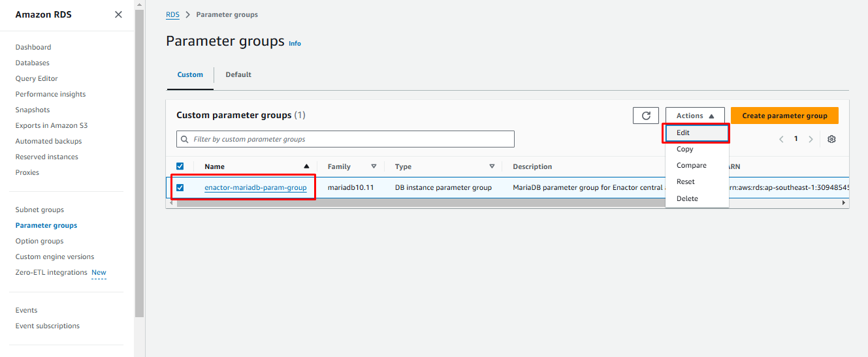Sort by Type column arrow
This screenshot has height=357, width=868.
pos(492,166)
